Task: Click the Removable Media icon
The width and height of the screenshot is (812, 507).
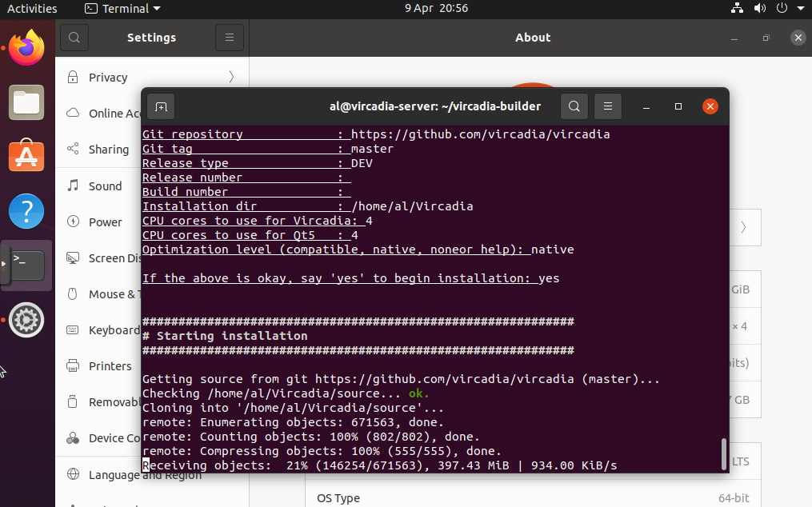Action: coord(73,402)
